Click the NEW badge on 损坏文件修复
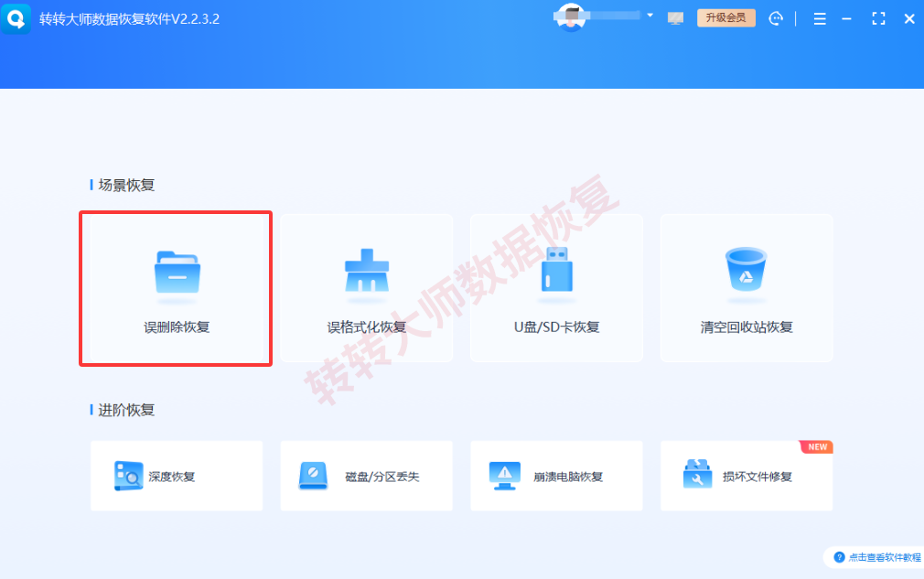 click(817, 447)
